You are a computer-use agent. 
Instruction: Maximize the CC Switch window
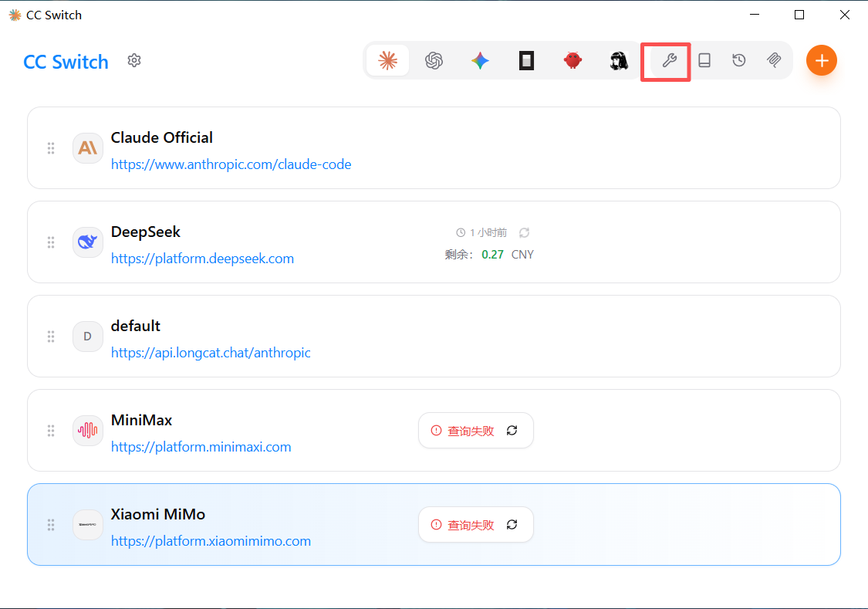point(799,15)
